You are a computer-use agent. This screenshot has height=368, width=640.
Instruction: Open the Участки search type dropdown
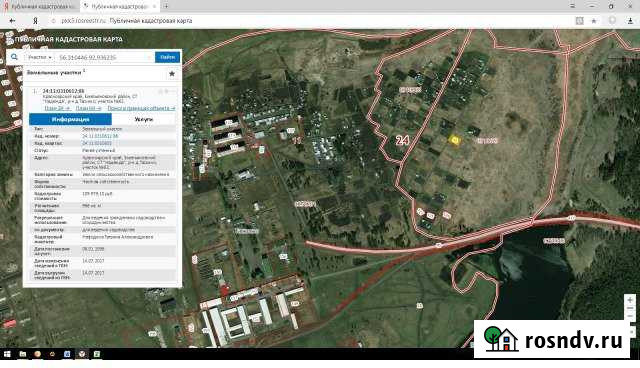39,58
